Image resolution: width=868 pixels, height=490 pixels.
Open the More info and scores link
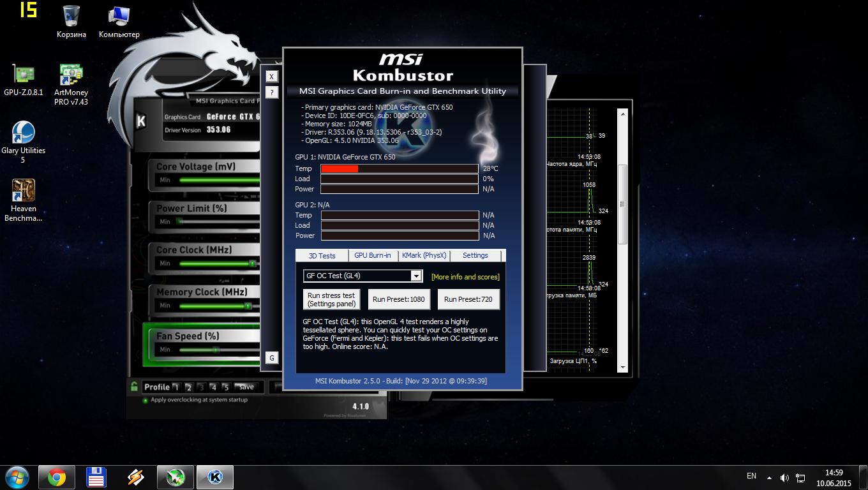(x=465, y=277)
